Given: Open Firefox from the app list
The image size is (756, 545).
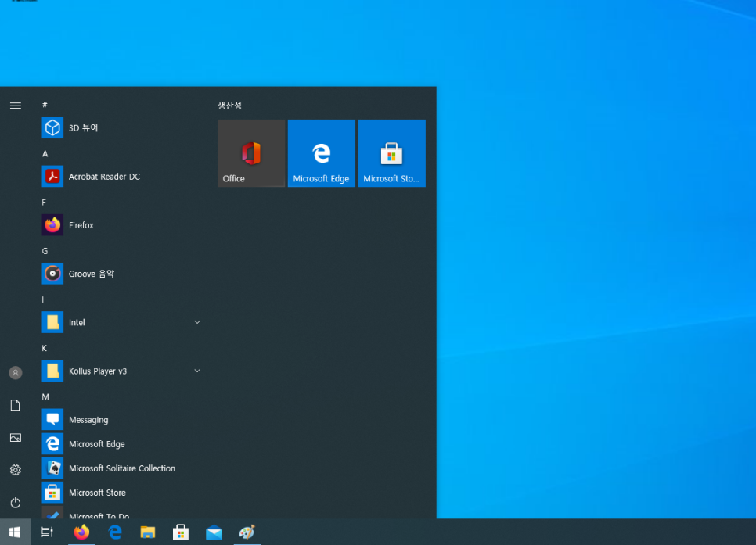Looking at the screenshot, I should click(x=121, y=225).
